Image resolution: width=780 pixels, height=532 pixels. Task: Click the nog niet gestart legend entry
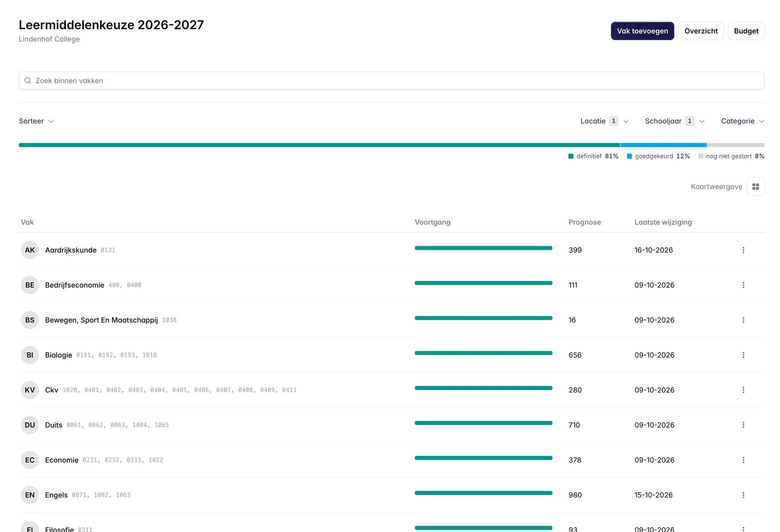click(731, 157)
